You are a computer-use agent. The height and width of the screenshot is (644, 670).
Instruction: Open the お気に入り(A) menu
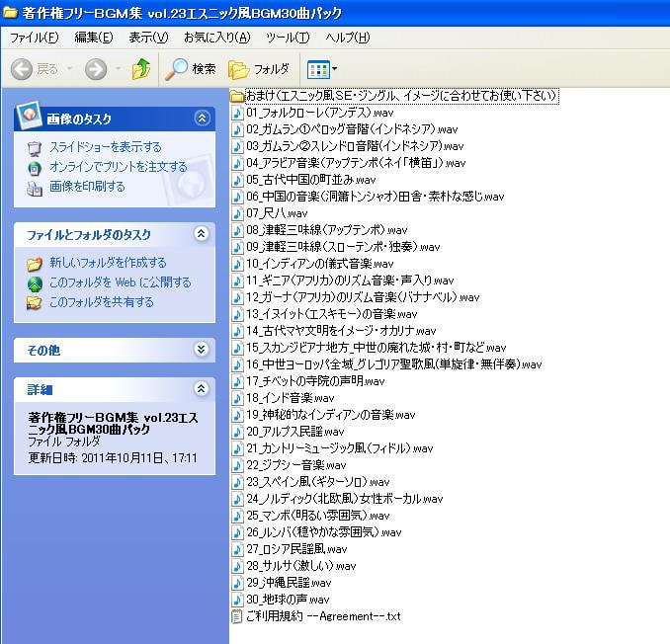tap(217, 38)
